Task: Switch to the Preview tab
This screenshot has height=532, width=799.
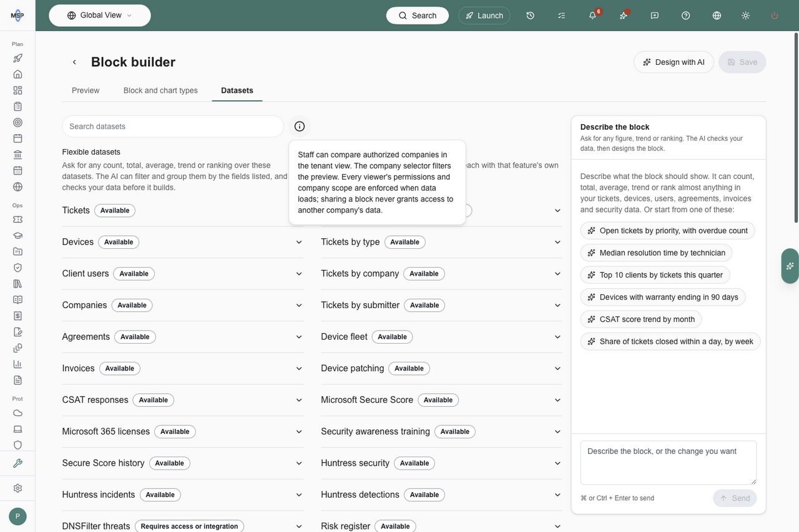Action: tap(86, 90)
